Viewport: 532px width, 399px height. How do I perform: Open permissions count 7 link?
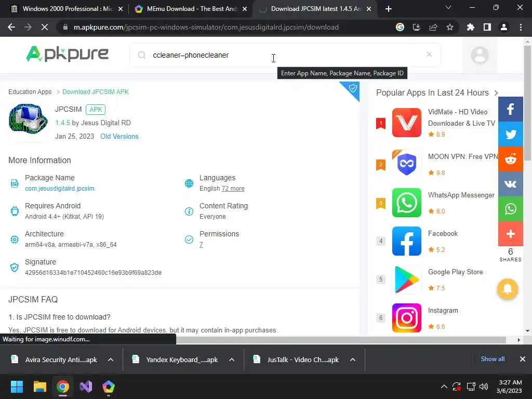(x=201, y=244)
